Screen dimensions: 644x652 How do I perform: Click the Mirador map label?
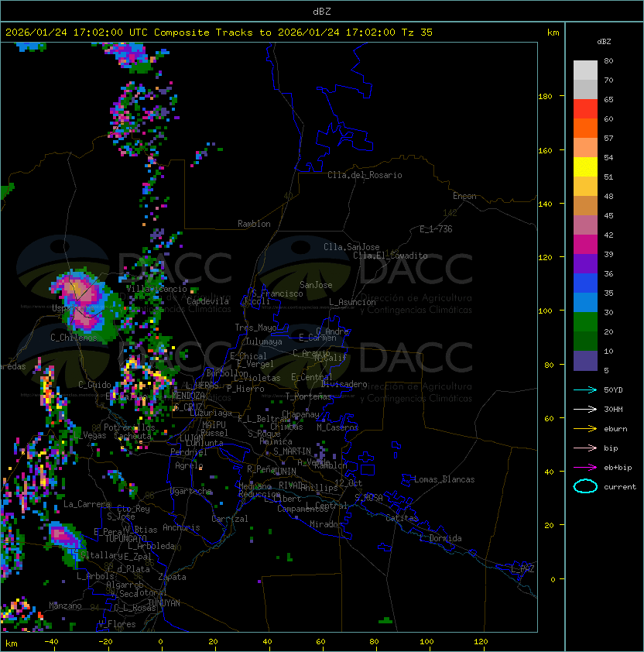tap(327, 524)
